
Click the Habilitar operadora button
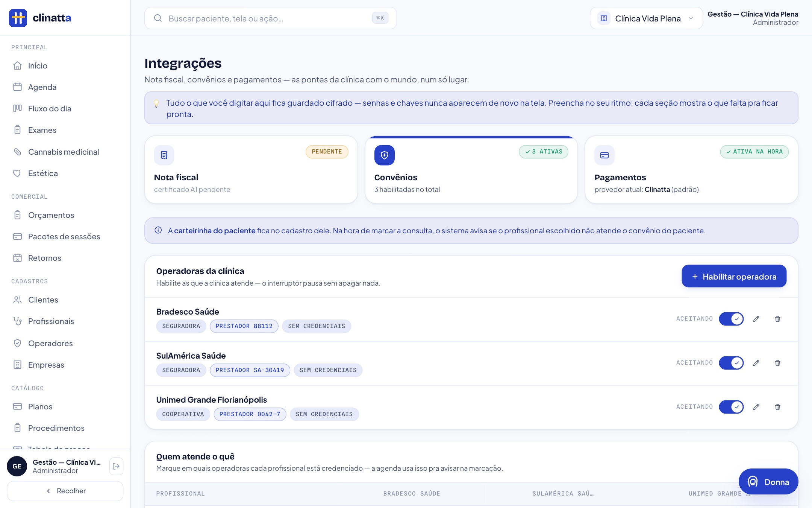tap(734, 276)
